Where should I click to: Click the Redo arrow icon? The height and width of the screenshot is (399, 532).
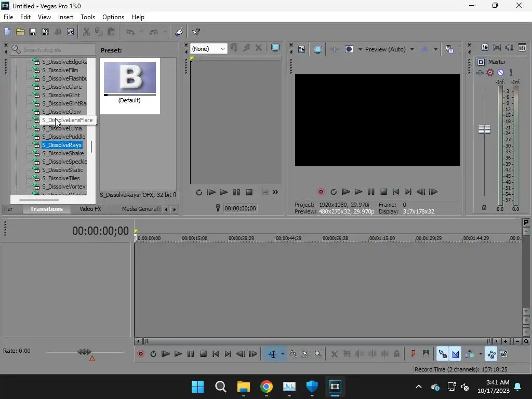point(154,32)
